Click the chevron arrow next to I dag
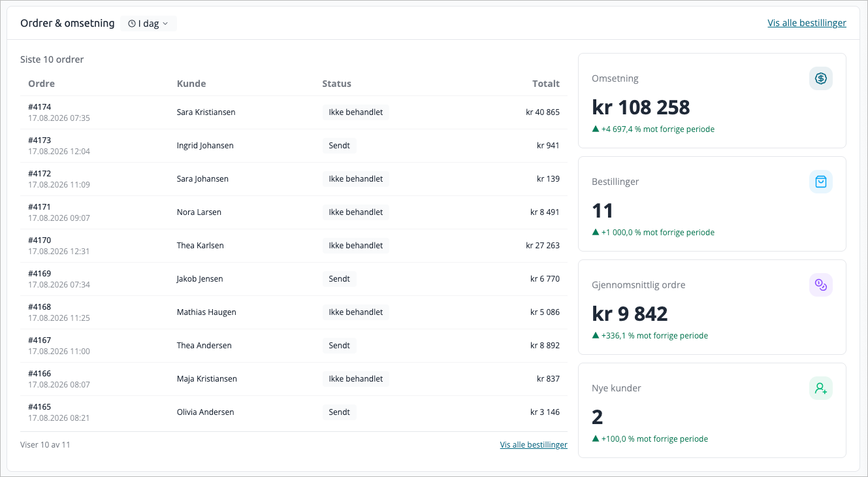 coord(165,24)
